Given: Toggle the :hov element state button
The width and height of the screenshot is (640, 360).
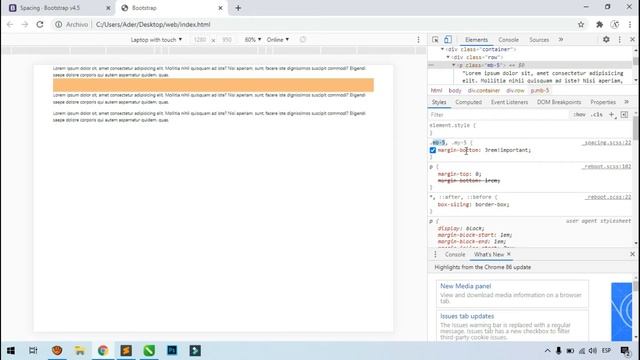Looking at the screenshot, I should click(x=579, y=115).
